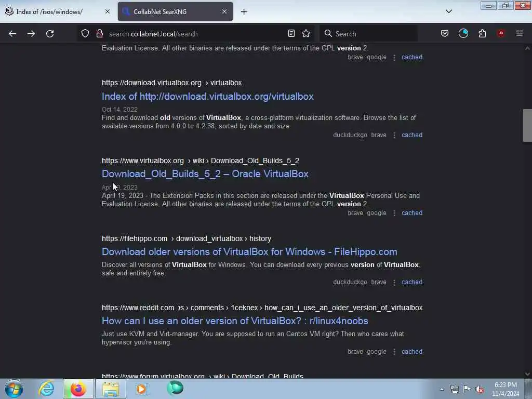Viewport: 532px width, 399px height.
Task: Open cached link for reddit result
Action: pyautogui.click(x=412, y=352)
